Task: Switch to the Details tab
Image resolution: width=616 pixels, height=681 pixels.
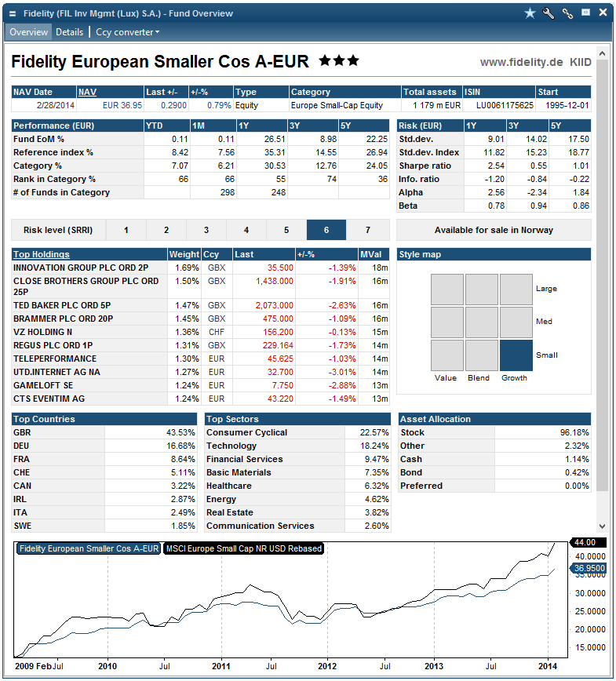Action: [x=70, y=32]
